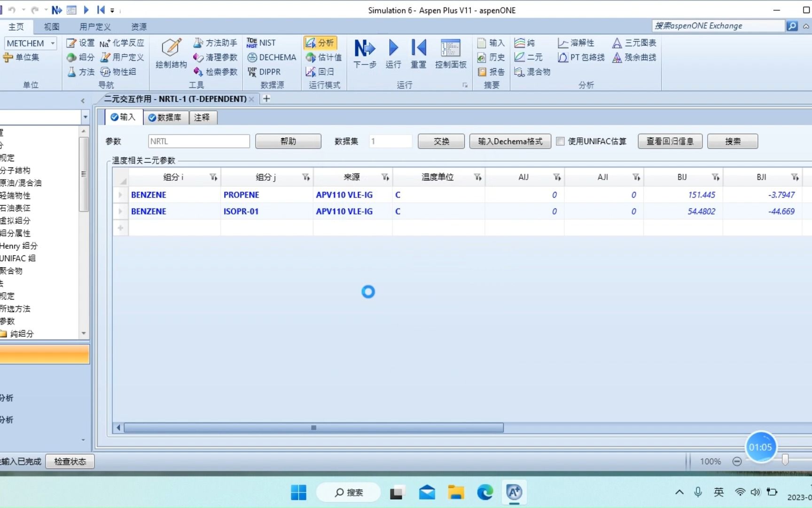
Task: Click the 查看回归信息 button
Action: (670, 141)
